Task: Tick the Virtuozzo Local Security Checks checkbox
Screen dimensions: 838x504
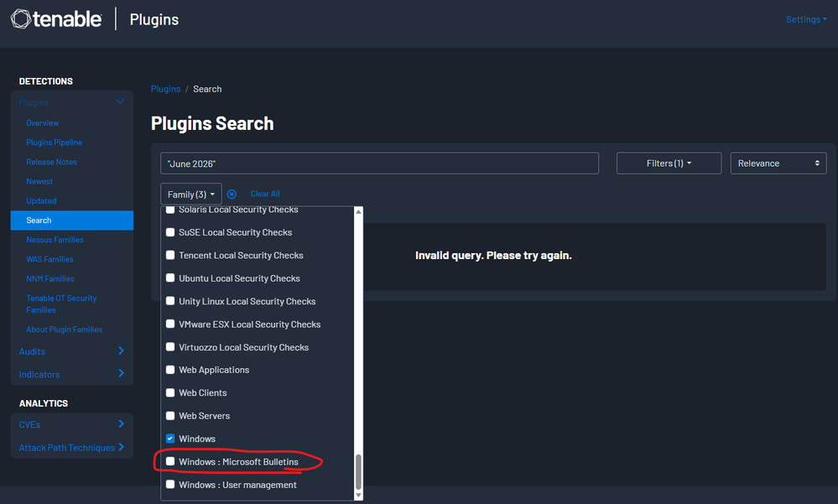Action: coord(170,347)
